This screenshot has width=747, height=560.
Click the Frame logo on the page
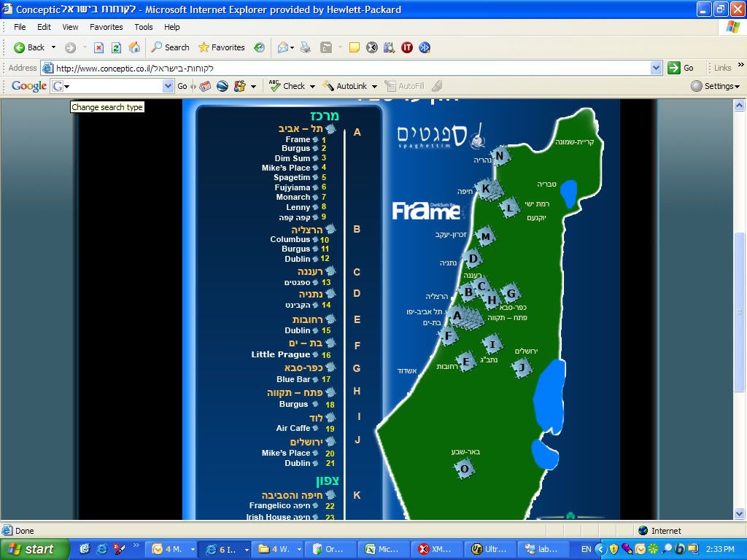426,211
